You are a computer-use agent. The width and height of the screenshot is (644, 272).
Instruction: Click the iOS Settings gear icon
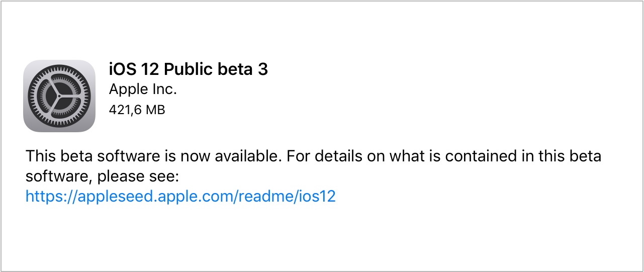click(59, 96)
